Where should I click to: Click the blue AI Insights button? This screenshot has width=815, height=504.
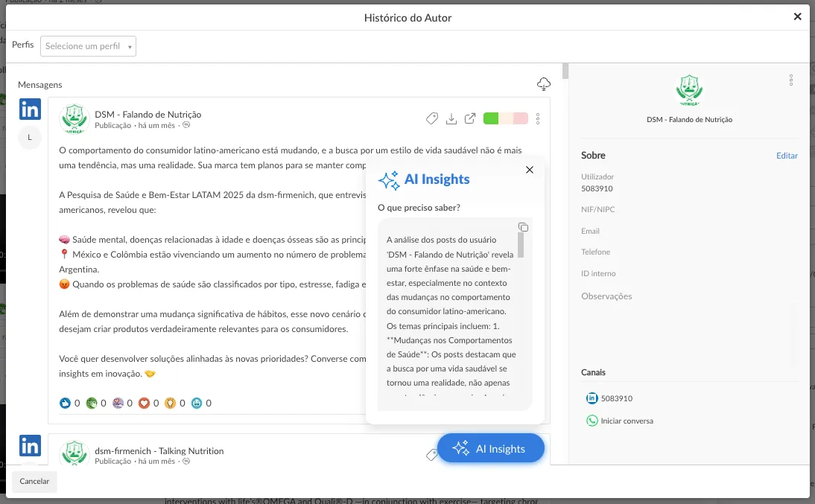pos(491,448)
